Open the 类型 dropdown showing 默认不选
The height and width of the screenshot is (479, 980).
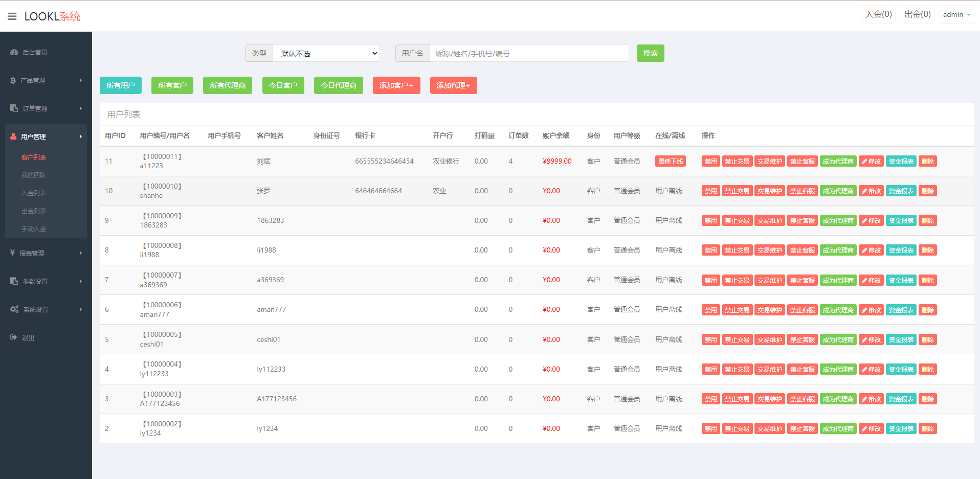[326, 53]
